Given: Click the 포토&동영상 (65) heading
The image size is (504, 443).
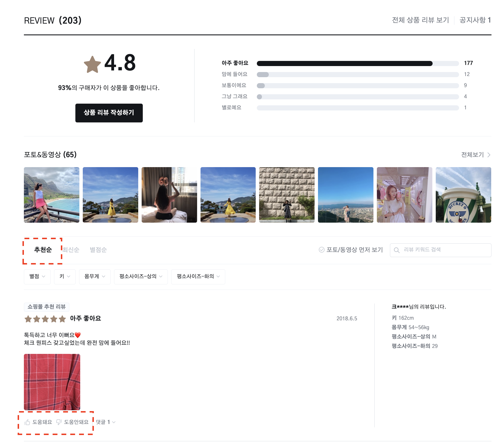Looking at the screenshot, I should (x=50, y=155).
